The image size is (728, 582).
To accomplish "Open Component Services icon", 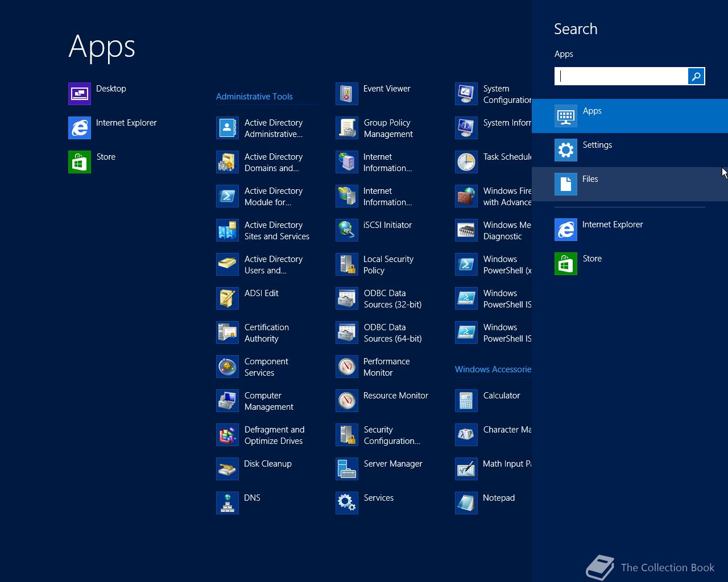I will click(227, 367).
